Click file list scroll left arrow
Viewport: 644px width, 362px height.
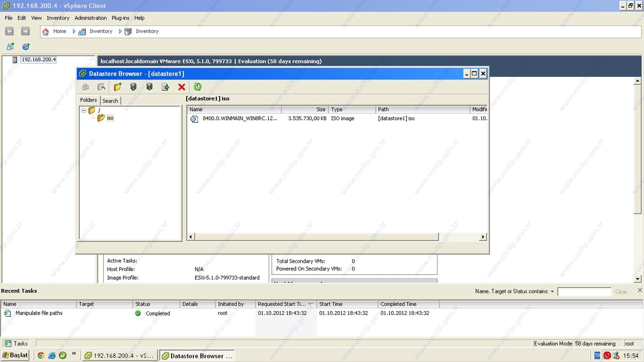[191, 237]
